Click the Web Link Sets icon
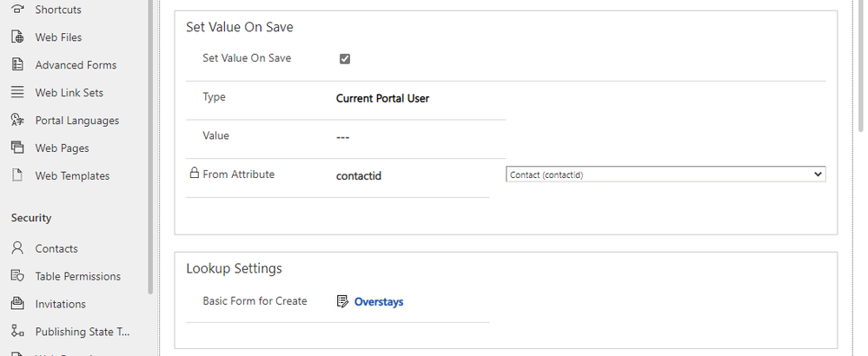The width and height of the screenshot is (868, 356). click(x=17, y=93)
